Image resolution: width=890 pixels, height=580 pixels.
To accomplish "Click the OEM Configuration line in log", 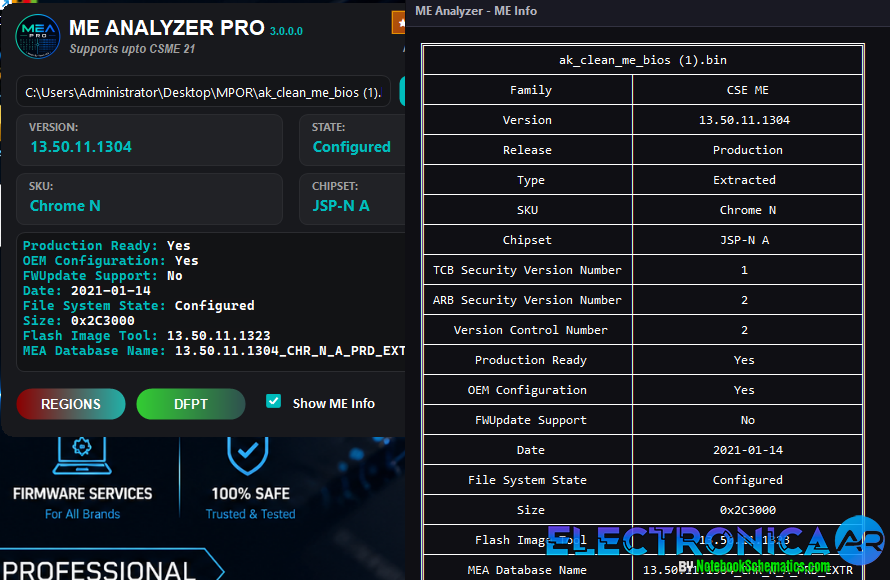I will [x=111, y=260].
